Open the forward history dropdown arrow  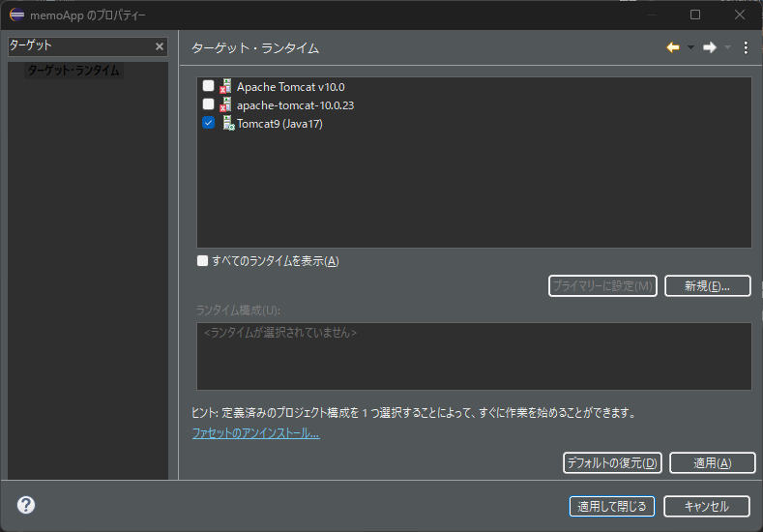point(727,47)
